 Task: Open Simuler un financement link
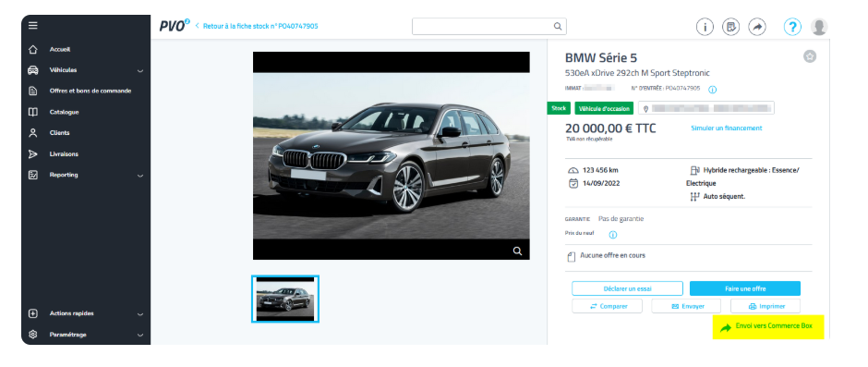[727, 128]
